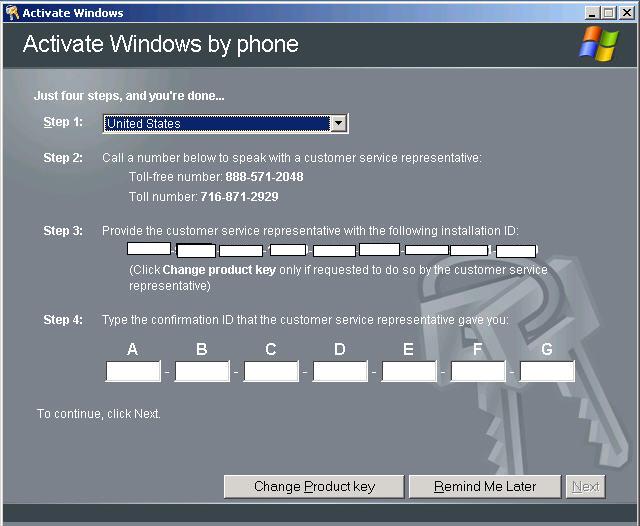Focus confirmation ID field E
The height and width of the screenshot is (526, 640).
(409, 371)
